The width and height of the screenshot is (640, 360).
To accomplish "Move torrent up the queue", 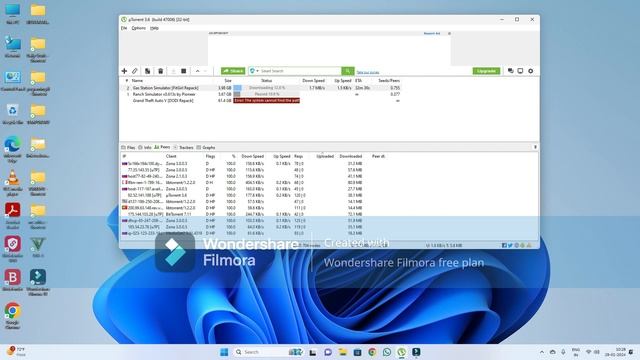I will [x=198, y=71].
